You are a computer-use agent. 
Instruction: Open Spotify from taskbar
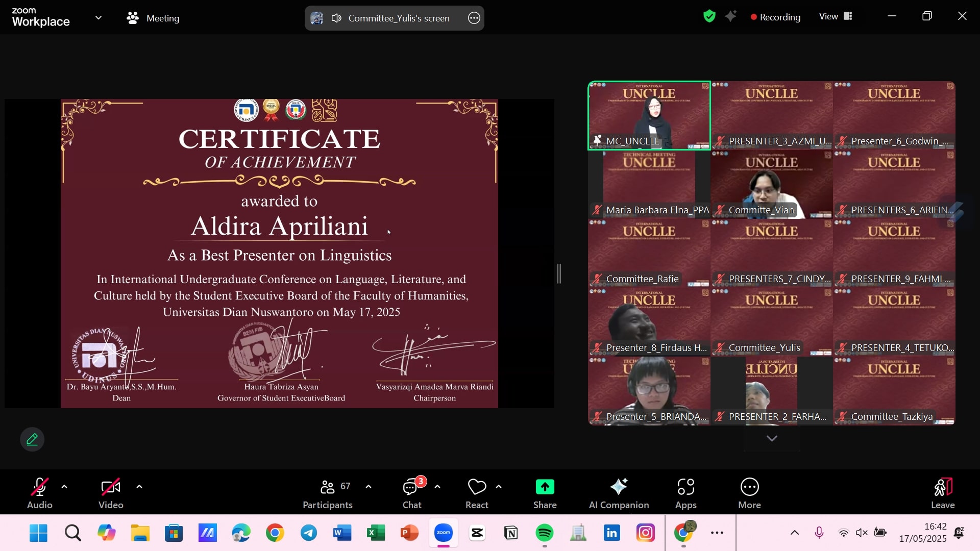(545, 533)
